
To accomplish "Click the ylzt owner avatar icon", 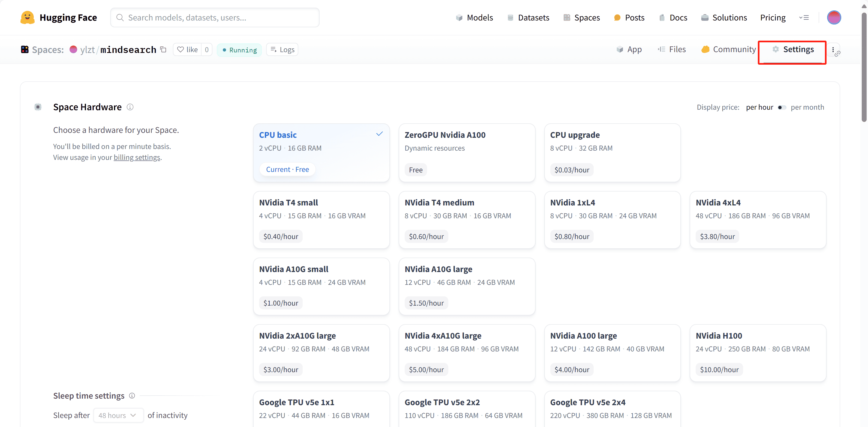I will (x=73, y=50).
